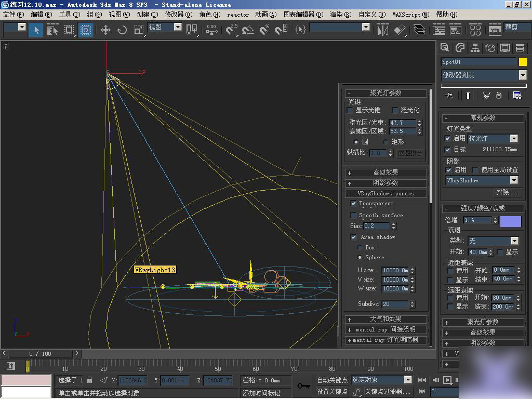Viewport: 532px width, 399px height.
Task: Click the 自动关键点 auto key button
Action: (332, 380)
